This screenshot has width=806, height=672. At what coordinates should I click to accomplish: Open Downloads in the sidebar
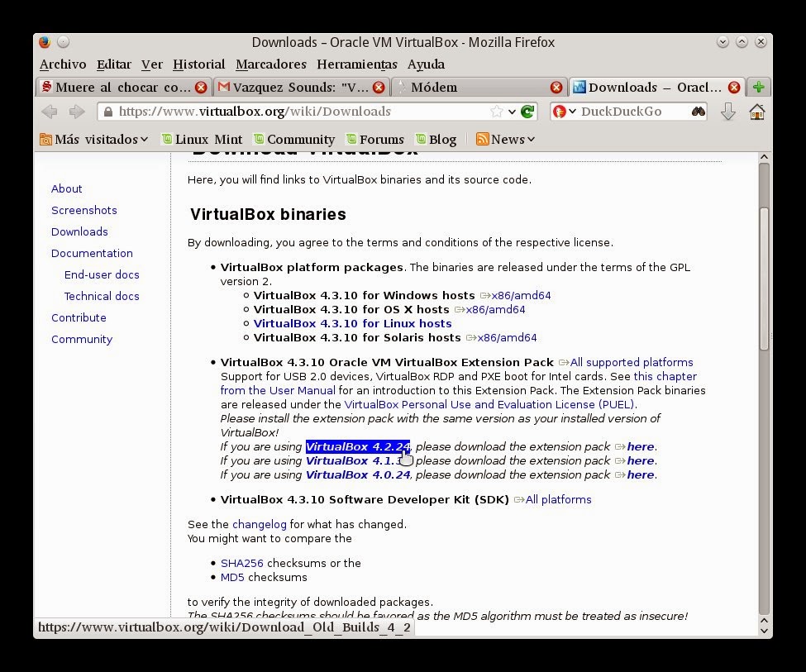tap(79, 232)
